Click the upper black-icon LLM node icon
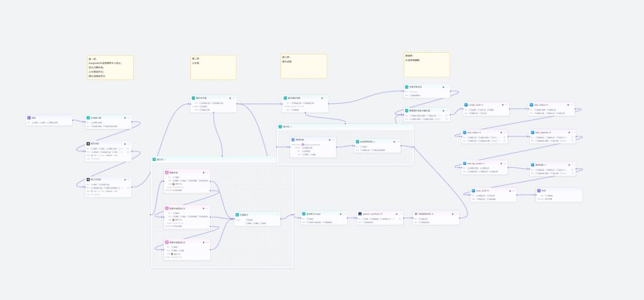 (x=88, y=144)
